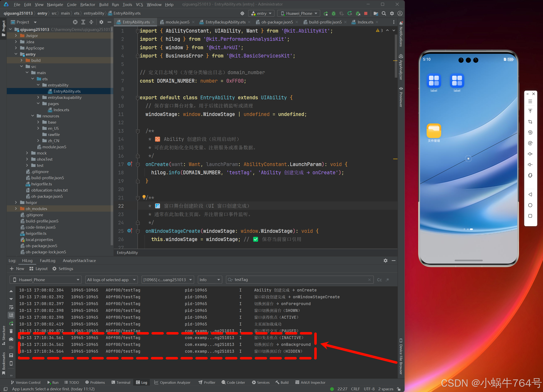Click the crop screenshot icon on the emulator sidebar

pos(530,122)
